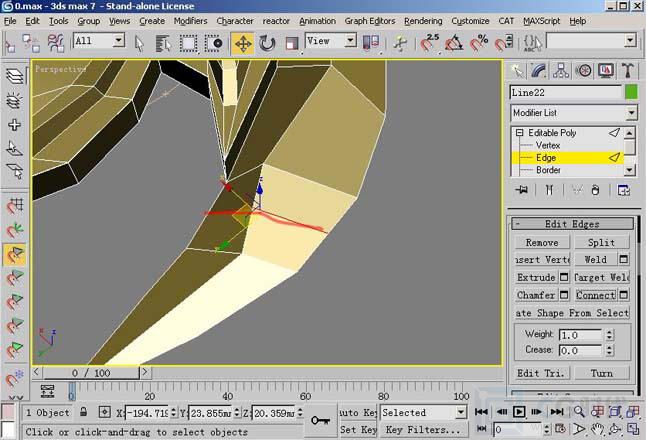646x440 pixels.
Task: Click the Crease value field
Action: click(580, 351)
